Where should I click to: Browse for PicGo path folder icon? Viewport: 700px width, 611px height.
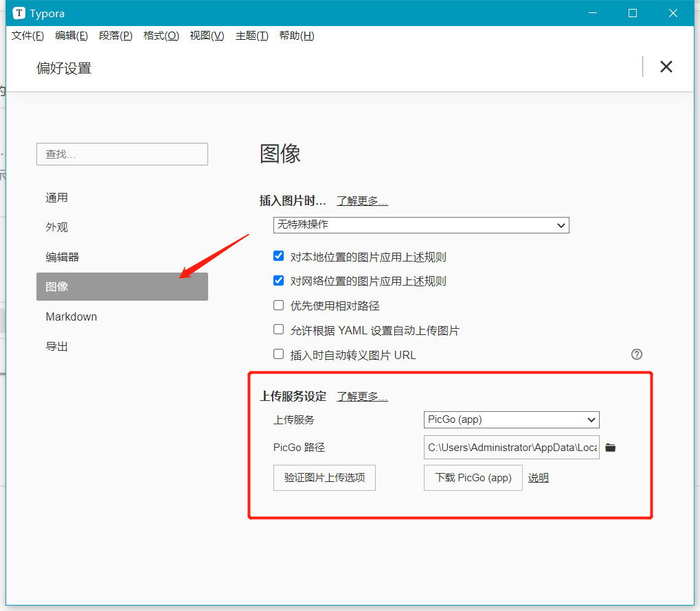coord(610,448)
